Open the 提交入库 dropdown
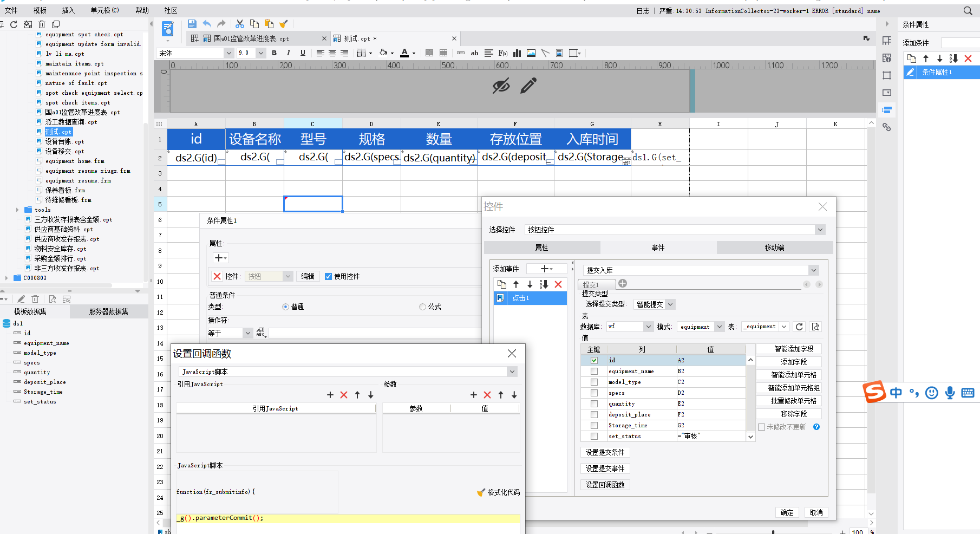The image size is (980, 534). click(x=813, y=270)
